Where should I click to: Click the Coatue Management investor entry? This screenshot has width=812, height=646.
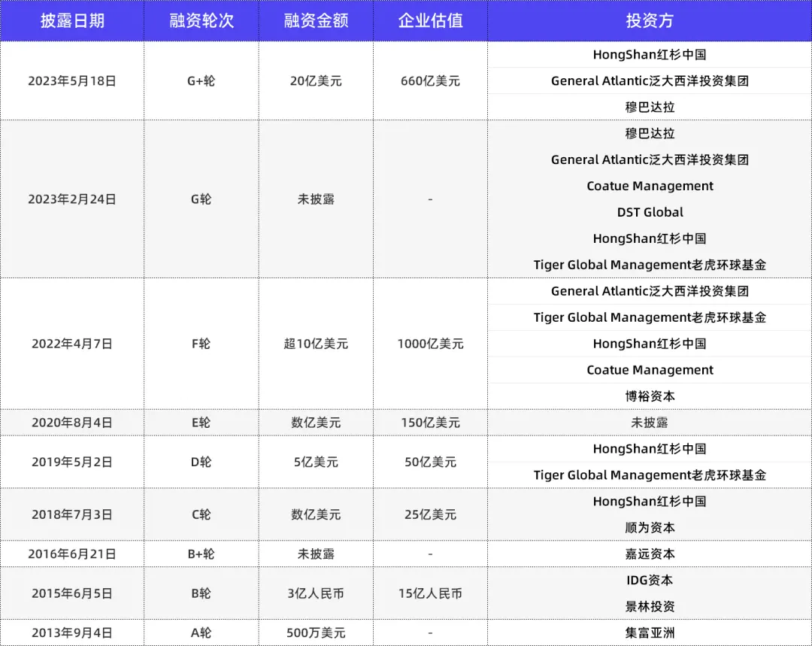click(650, 186)
